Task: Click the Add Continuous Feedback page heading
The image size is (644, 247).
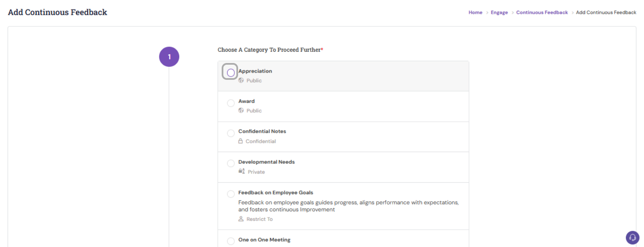Action: 58,12
